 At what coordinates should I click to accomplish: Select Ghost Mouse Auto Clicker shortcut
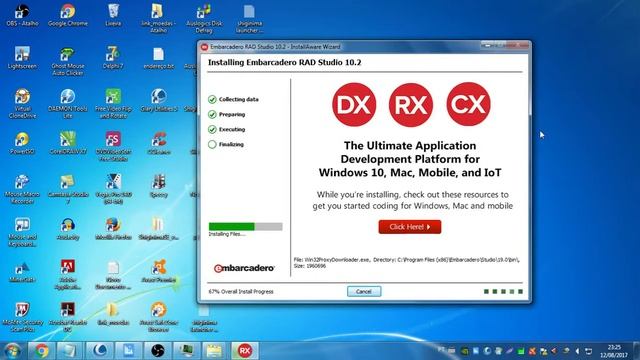pos(68,61)
